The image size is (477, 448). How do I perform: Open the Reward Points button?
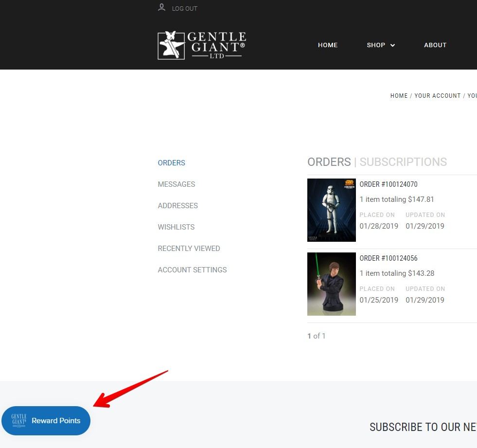46,421
